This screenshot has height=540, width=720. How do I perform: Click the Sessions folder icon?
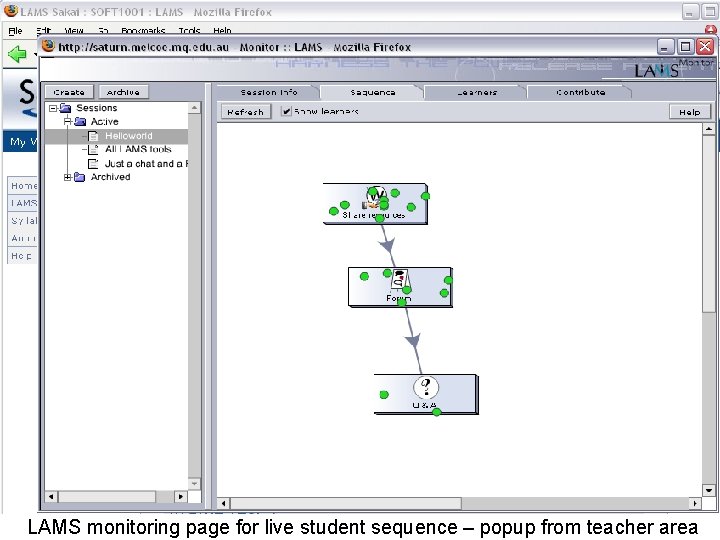click(x=65, y=108)
